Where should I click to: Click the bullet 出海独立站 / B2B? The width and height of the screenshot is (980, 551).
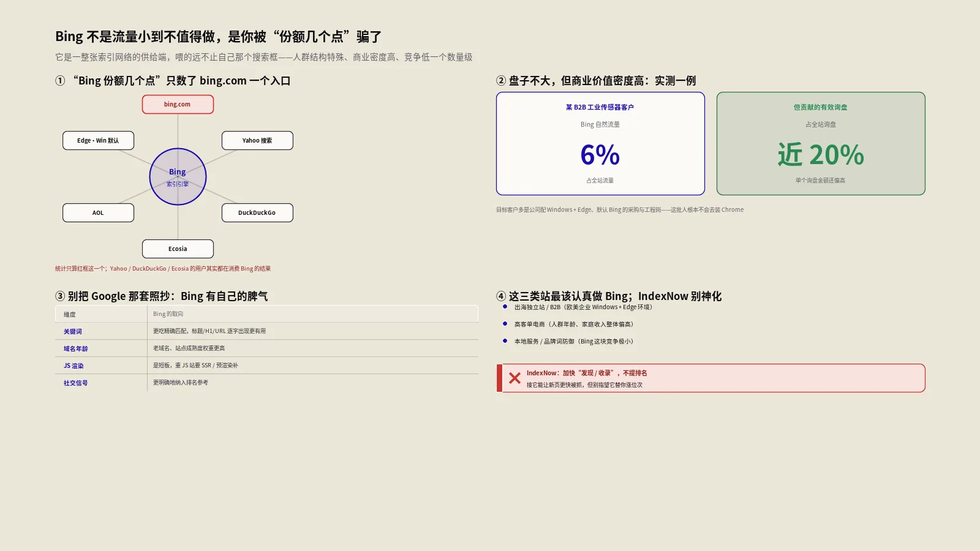[x=583, y=307]
